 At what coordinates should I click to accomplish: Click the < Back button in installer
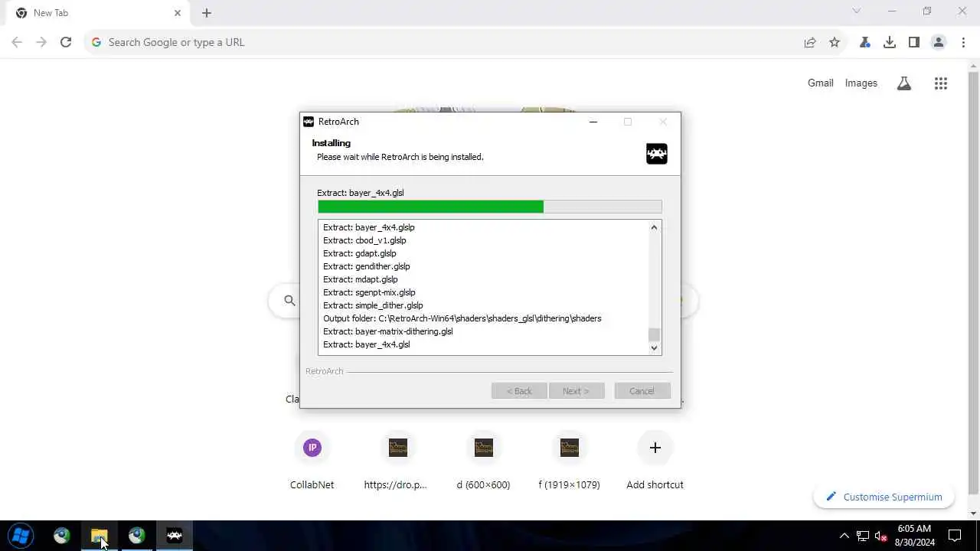tap(519, 391)
